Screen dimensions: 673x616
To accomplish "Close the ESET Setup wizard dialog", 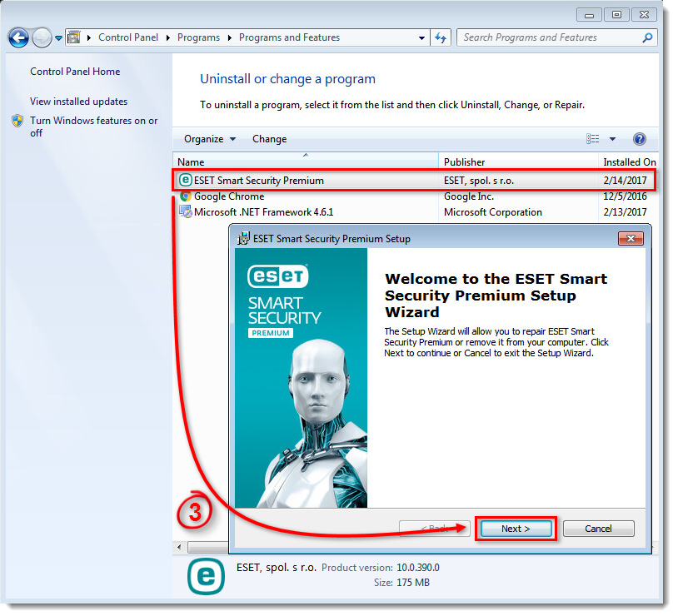I will tap(631, 239).
